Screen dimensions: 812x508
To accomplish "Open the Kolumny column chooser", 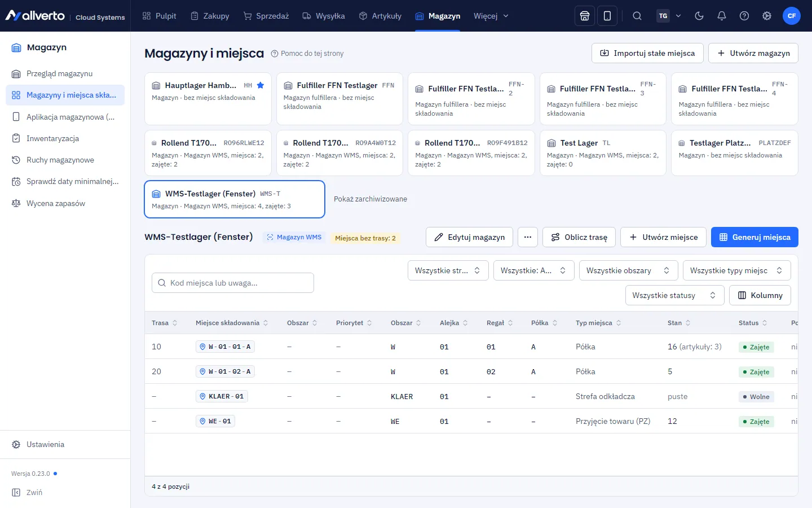I will 760,295.
